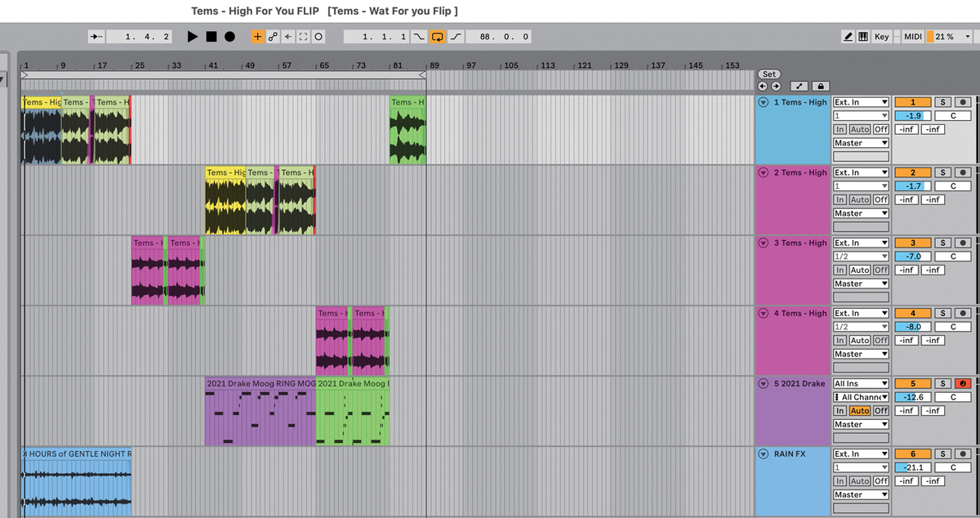Arm track 1 for recording
This screenshot has width=980, height=518.
coord(963,102)
